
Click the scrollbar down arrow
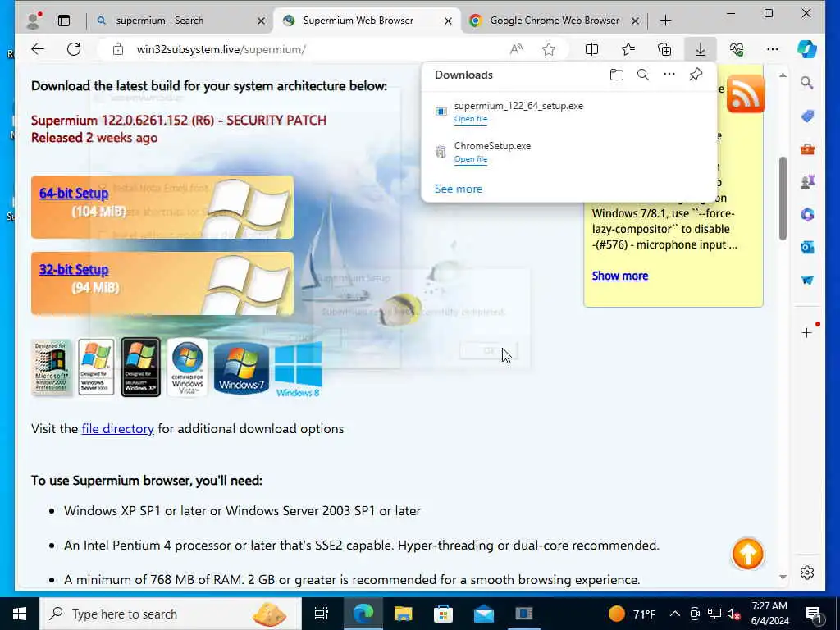(x=783, y=577)
